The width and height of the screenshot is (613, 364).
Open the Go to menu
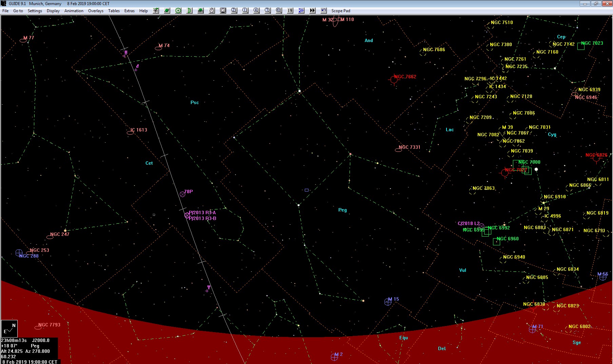click(x=18, y=11)
